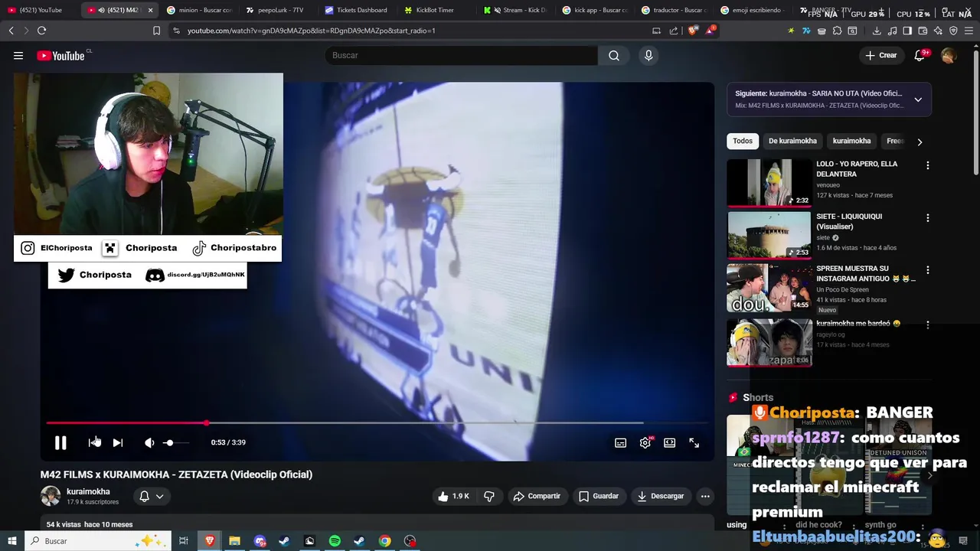The width and height of the screenshot is (980, 551).
Task: Open Brave wallet icon
Action: coord(923,31)
